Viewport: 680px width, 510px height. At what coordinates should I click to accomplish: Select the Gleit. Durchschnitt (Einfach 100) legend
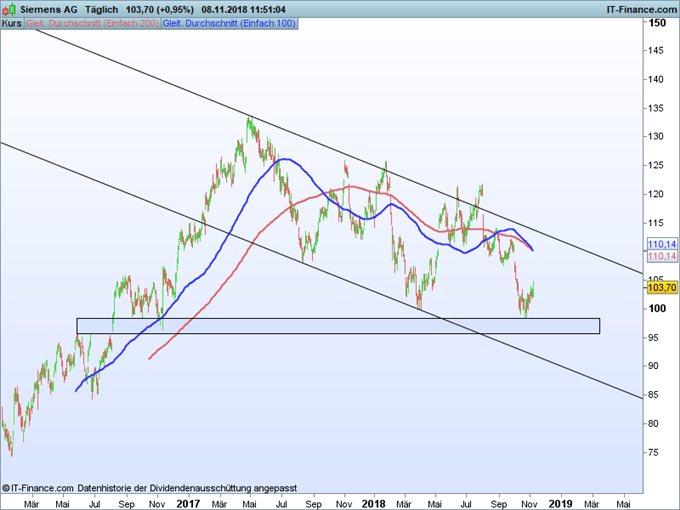pyautogui.click(x=229, y=23)
